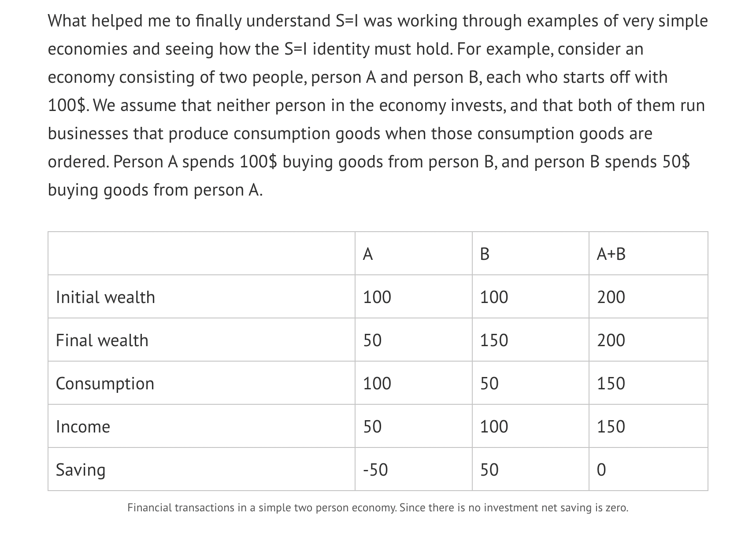Image resolution: width=756 pixels, height=547 pixels.
Task: Click the table caption about financial transactions
Action: [378, 508]
